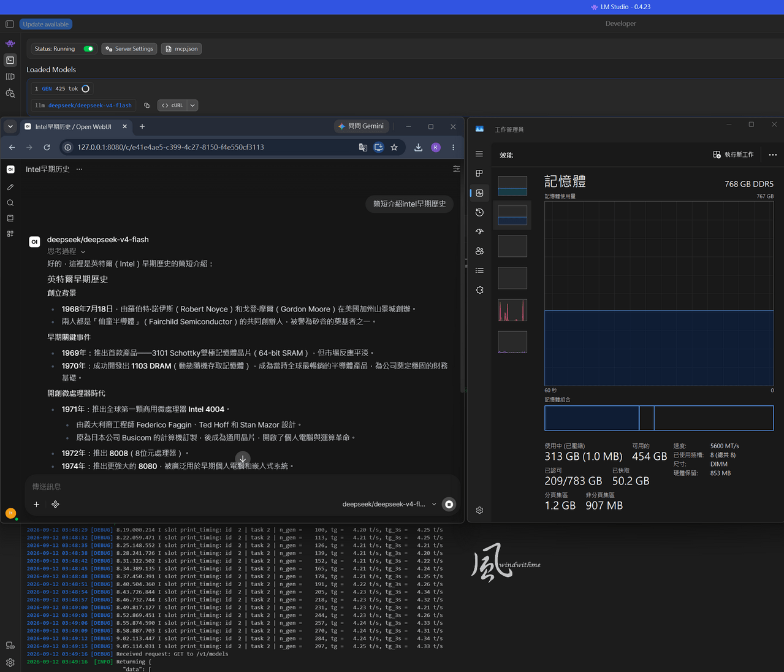Reload the Open WebUI page

coord(47,147)
